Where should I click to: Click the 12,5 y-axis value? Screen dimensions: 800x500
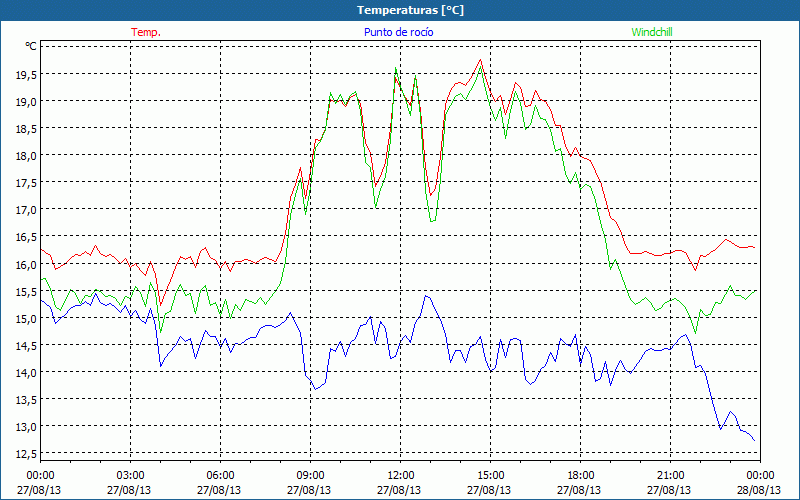[26, 454]
